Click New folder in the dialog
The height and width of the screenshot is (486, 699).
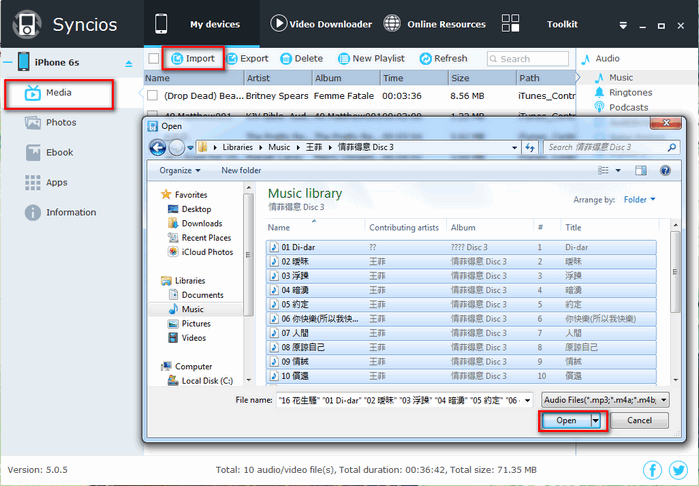pos(241,170)
